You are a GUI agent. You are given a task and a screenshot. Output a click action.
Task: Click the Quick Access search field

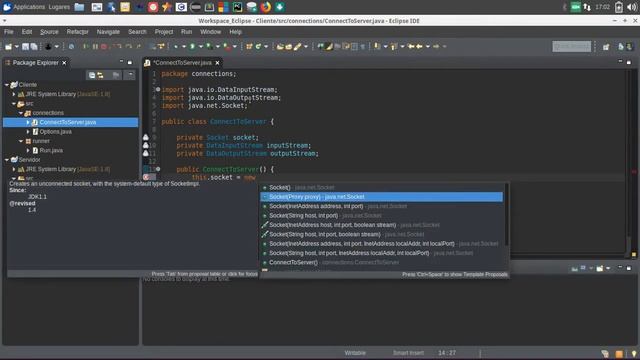pyautogui.click(x=571, y=47)
